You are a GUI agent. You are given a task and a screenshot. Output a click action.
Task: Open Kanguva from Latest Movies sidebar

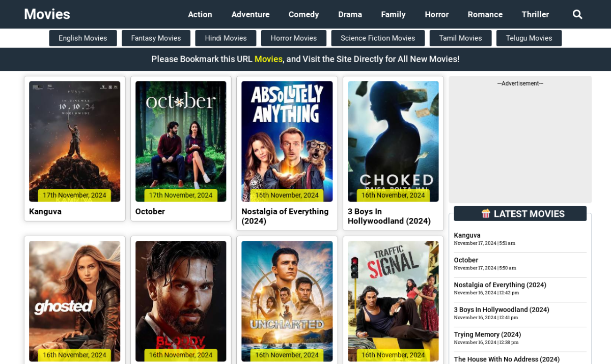point(467,235)
